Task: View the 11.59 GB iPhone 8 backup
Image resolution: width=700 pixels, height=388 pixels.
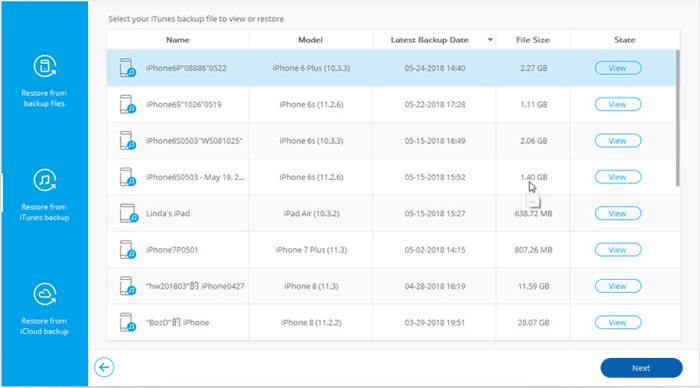Action: 618,286
